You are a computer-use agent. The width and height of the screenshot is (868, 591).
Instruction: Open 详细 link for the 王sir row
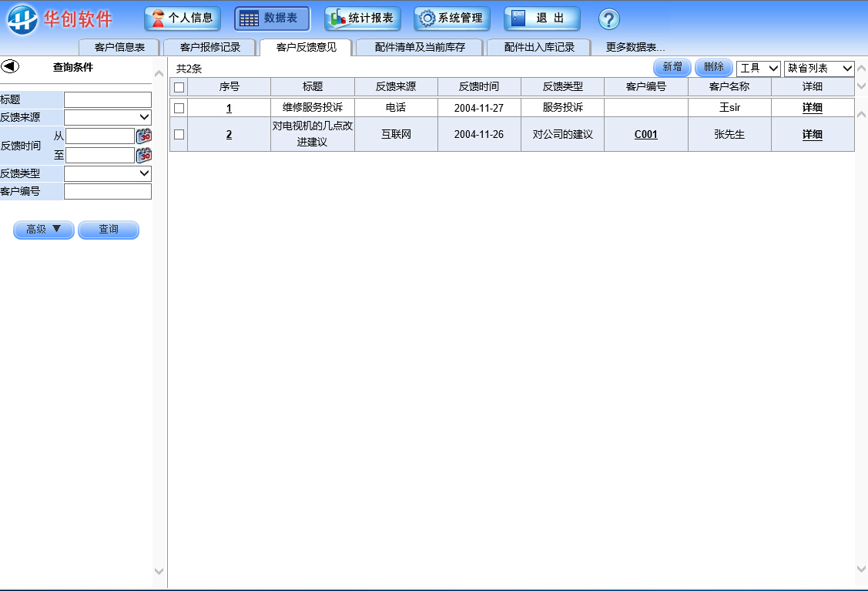pyautogui.click(x=812, y=107)
